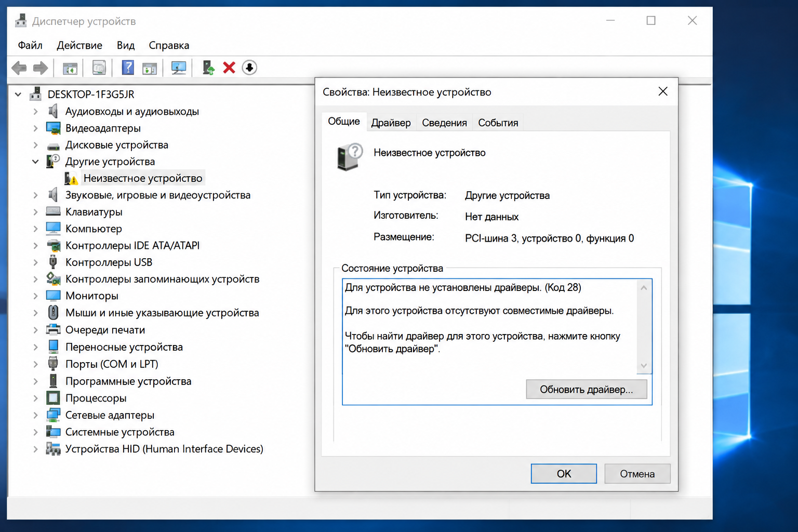Click the action pane toolbar icon next to Help
Screen dimensions: 798x532
point(150,68)
